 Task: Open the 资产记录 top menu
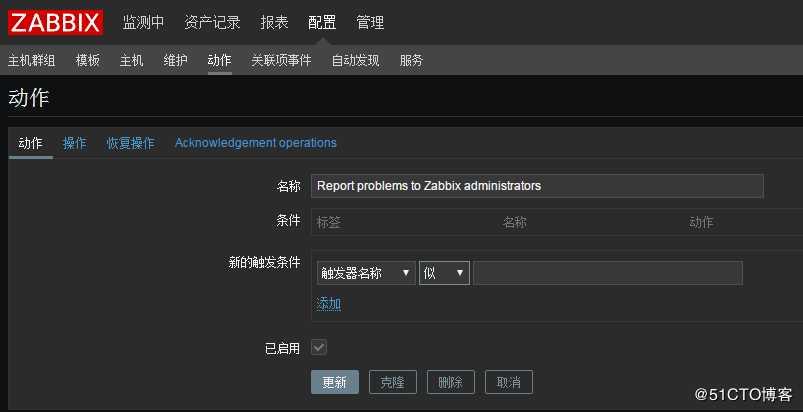(x=212, y=23)
